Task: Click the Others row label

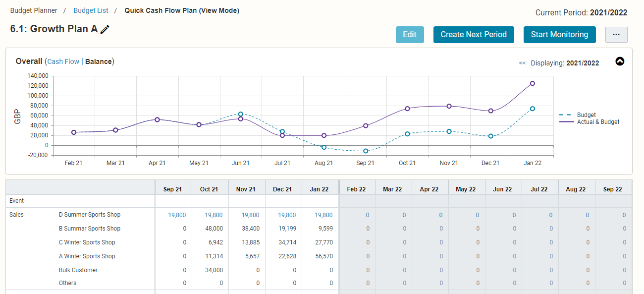Action: (x=68, y=283)
